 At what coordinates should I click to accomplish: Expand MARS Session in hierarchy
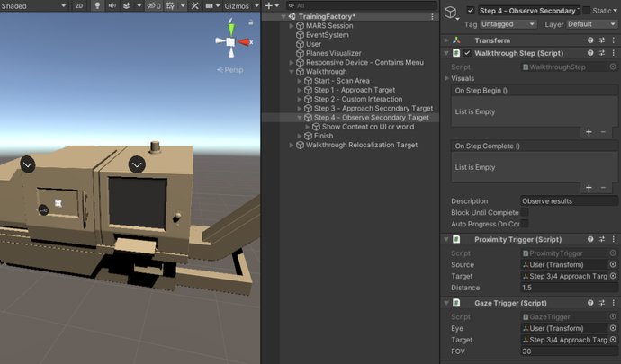[292, 26]
